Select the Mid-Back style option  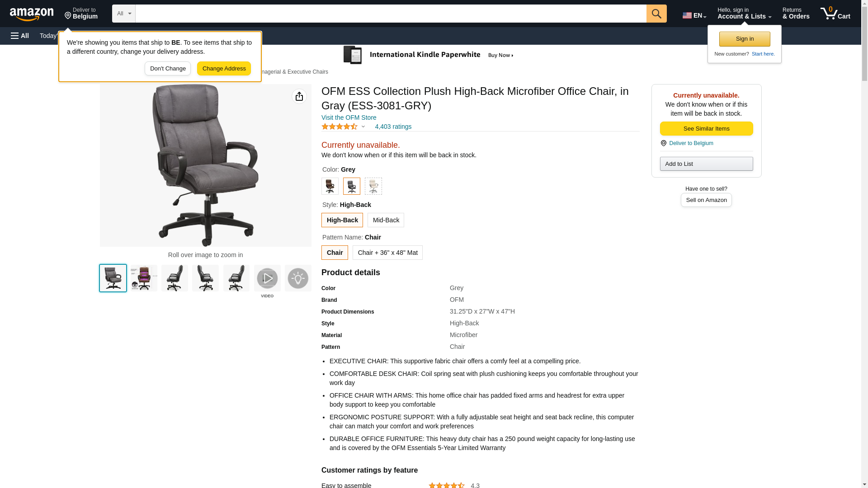386,220
